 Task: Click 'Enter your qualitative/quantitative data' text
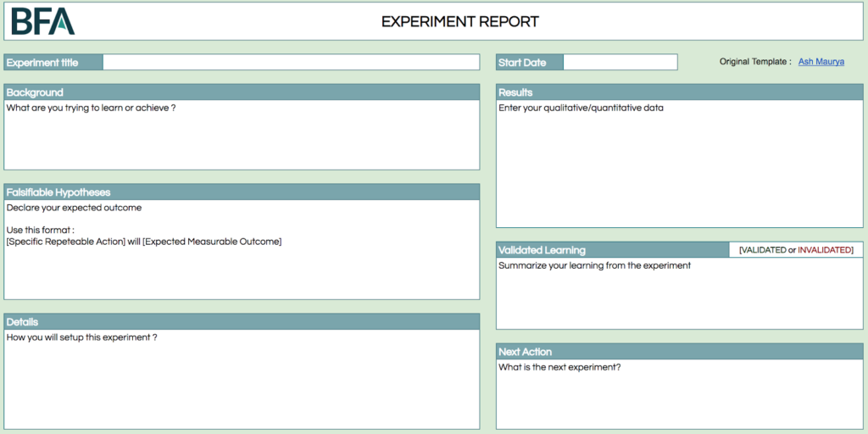(581, 108)
